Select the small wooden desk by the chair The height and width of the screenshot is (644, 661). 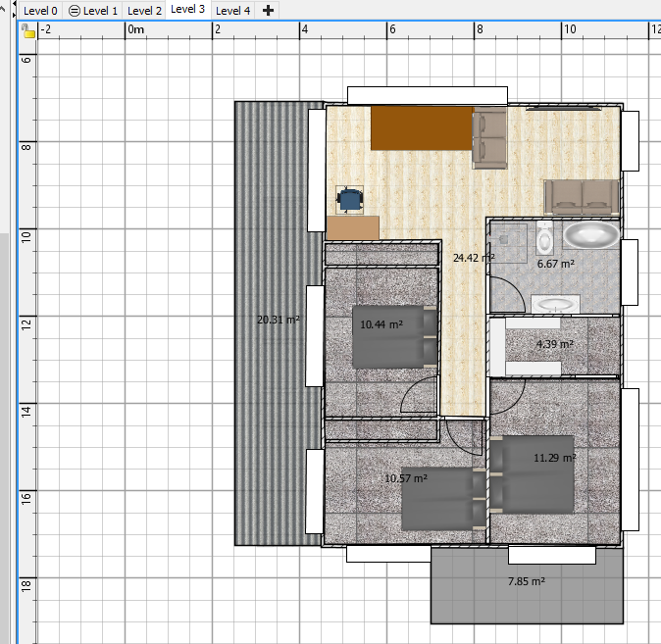352,227
